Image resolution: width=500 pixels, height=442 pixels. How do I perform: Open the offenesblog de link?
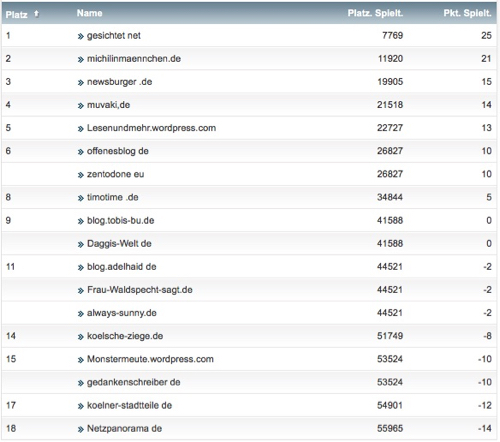[118, 151]
